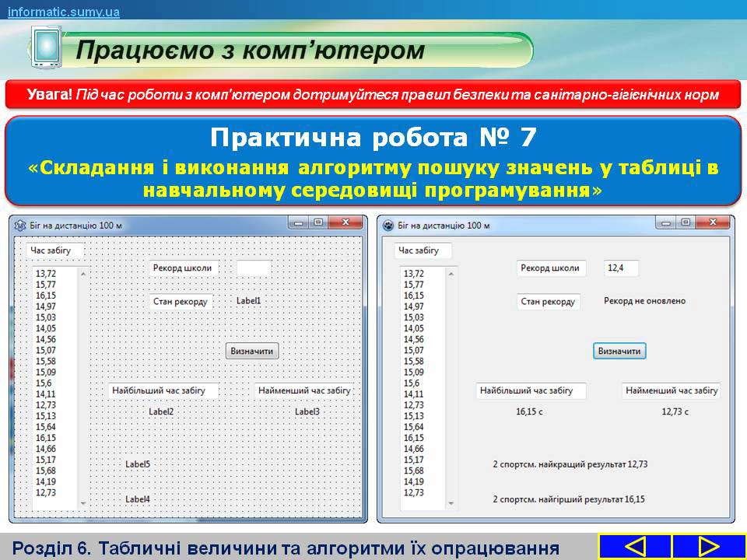Select Label1 on the design form

[x=249, y=301]
